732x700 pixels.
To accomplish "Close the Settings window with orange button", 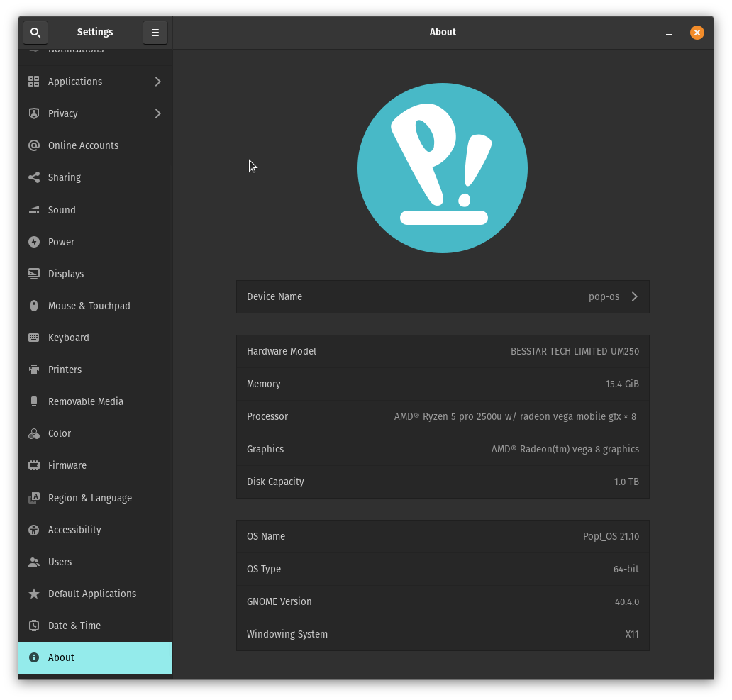I will click(x=697, y=33).
